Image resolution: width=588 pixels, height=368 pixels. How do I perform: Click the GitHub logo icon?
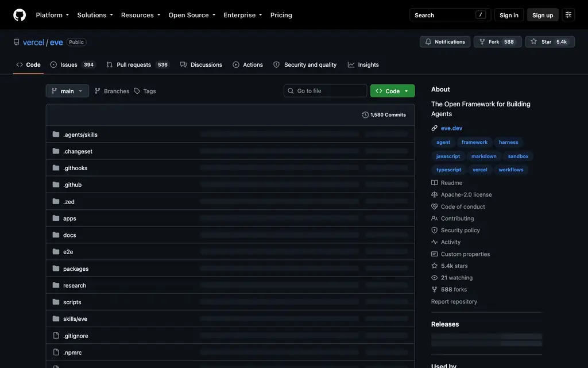point(20,15)
